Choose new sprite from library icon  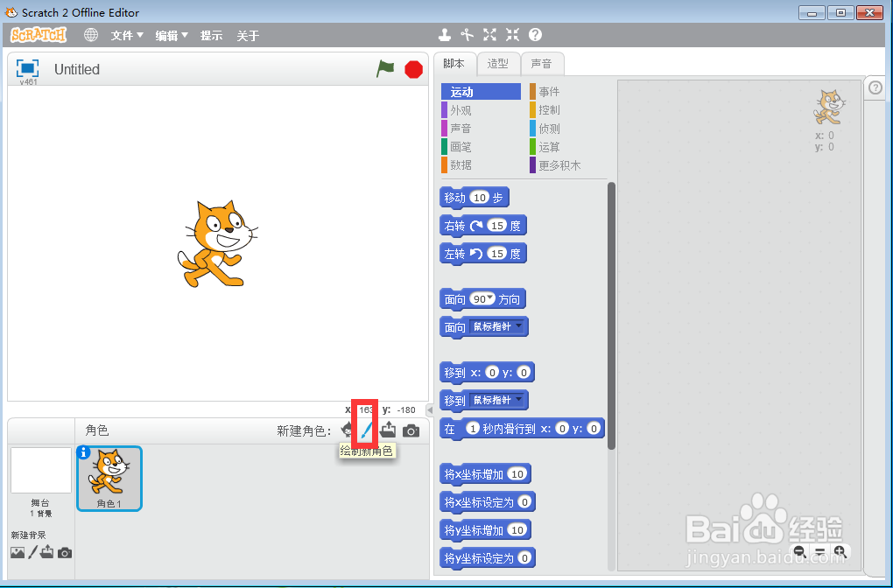tap(346, 430)
